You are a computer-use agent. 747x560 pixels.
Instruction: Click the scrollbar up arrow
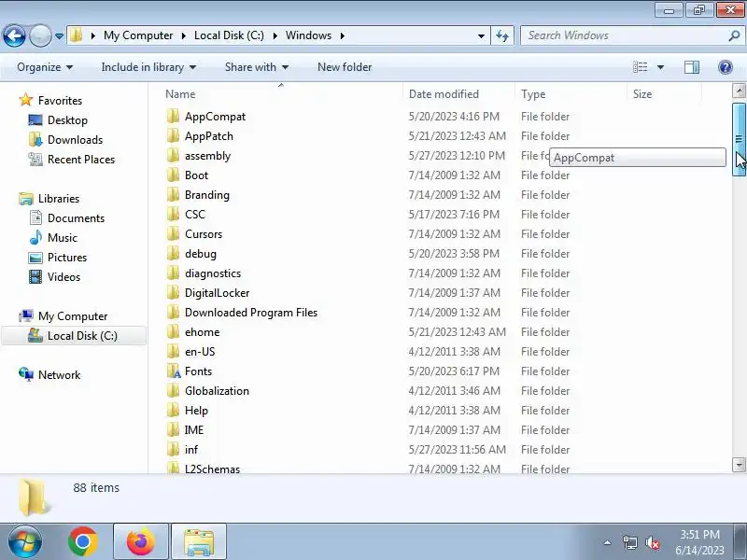pyautogui.click(x=739, y=91)
